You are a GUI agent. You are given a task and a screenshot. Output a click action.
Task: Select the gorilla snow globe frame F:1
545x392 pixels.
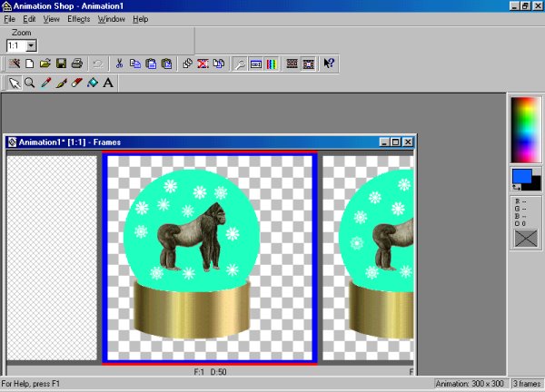pyautogui.click(x=210, y=257)
